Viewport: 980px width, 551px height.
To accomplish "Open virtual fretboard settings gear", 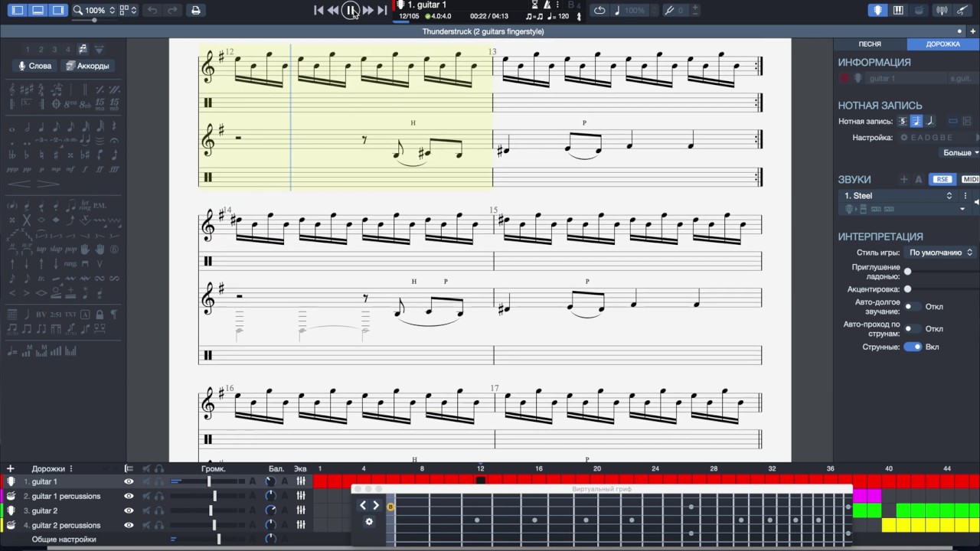I will click(x=369, y=522).
